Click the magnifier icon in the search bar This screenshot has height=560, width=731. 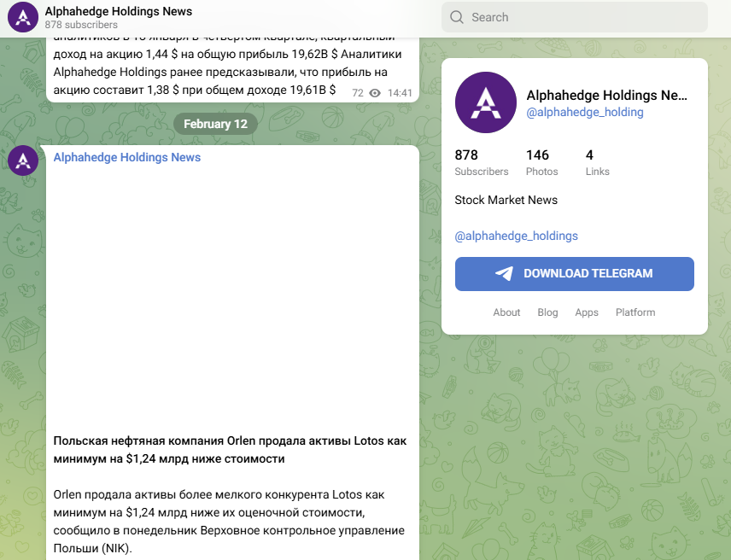456,17
